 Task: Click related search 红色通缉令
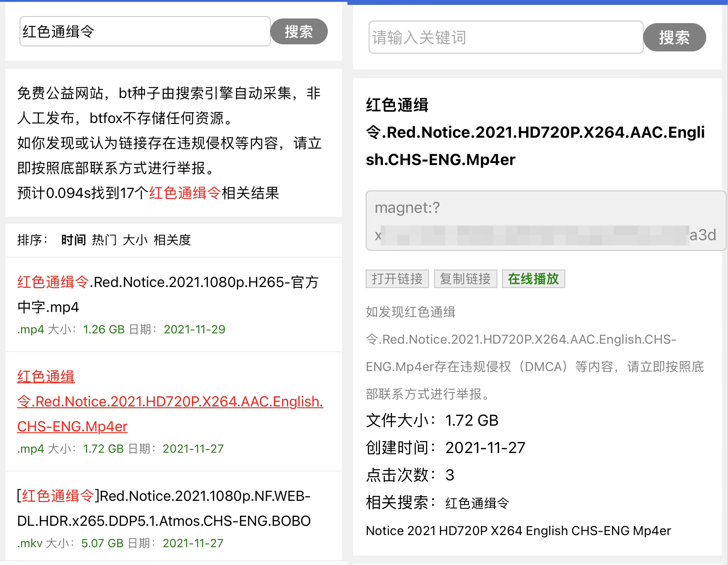pos(477,503)
